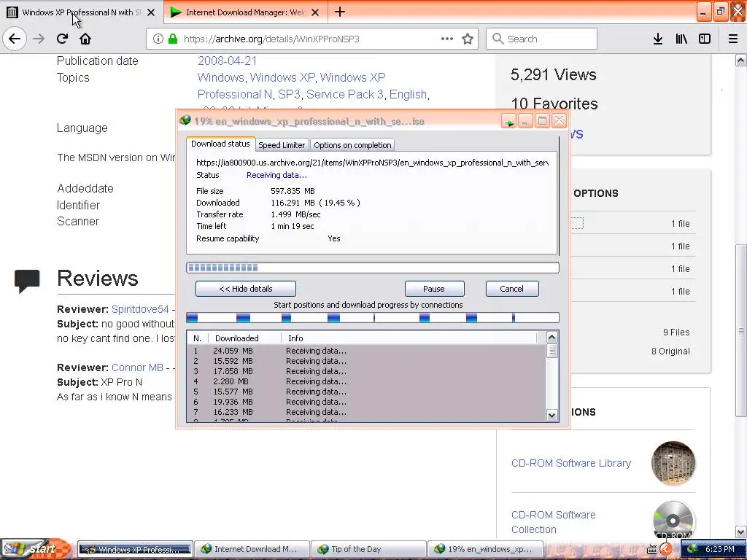This screenshot has width=747, height=560.
Task: Click the Downloaded column header
Action: [244, 338]
